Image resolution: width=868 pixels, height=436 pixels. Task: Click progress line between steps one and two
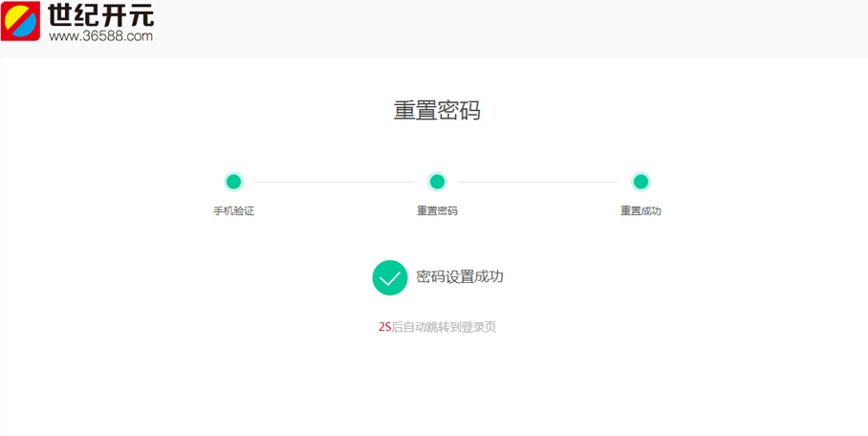[335, 182]
